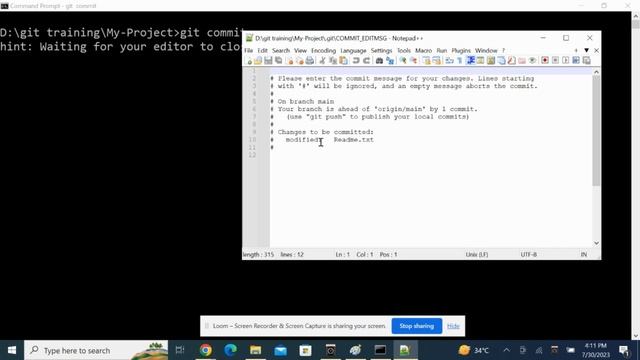The image size is (640, 360).
Task: Run macro multiple times icon
Action: (x=576, y=61)
